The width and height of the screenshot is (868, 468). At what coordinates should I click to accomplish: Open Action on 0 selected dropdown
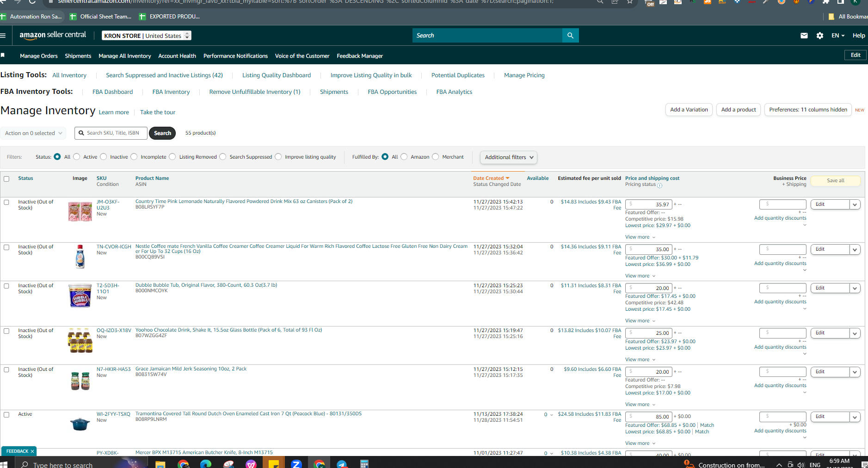pyautogui.click(x=33, y=133)
